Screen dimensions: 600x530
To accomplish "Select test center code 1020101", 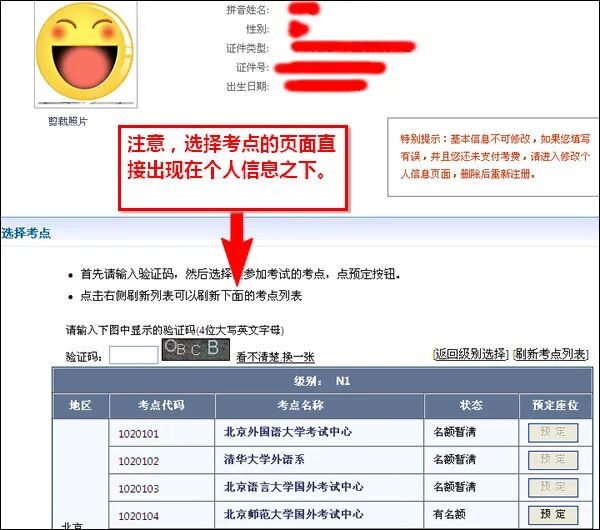I will click(139, 434).
